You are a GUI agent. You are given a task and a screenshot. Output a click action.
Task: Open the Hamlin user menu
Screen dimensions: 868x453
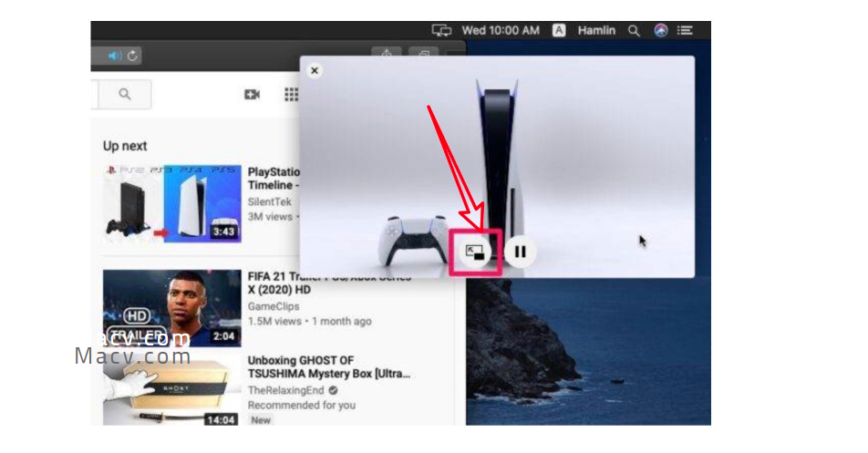(596, 30)
